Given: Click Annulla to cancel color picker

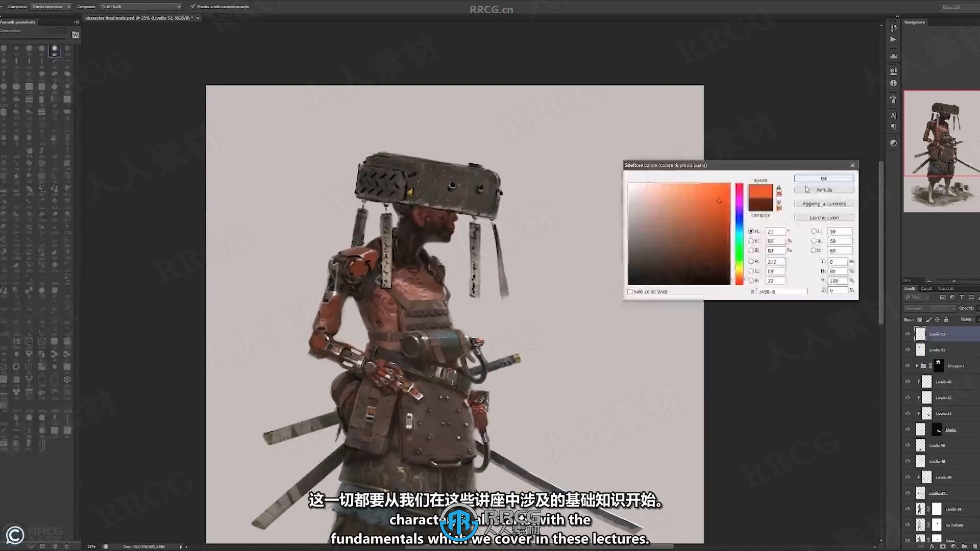Looking at the screenshot, I should tap(824, 190).
